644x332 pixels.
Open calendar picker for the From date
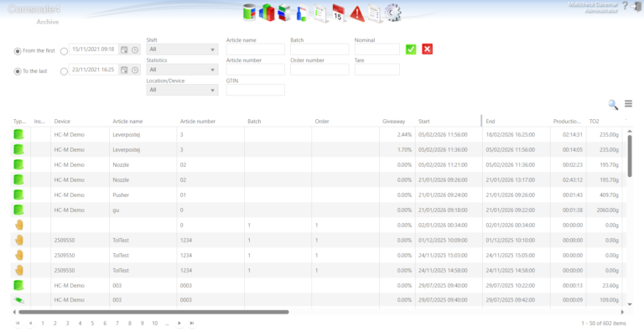coord(124,49)
